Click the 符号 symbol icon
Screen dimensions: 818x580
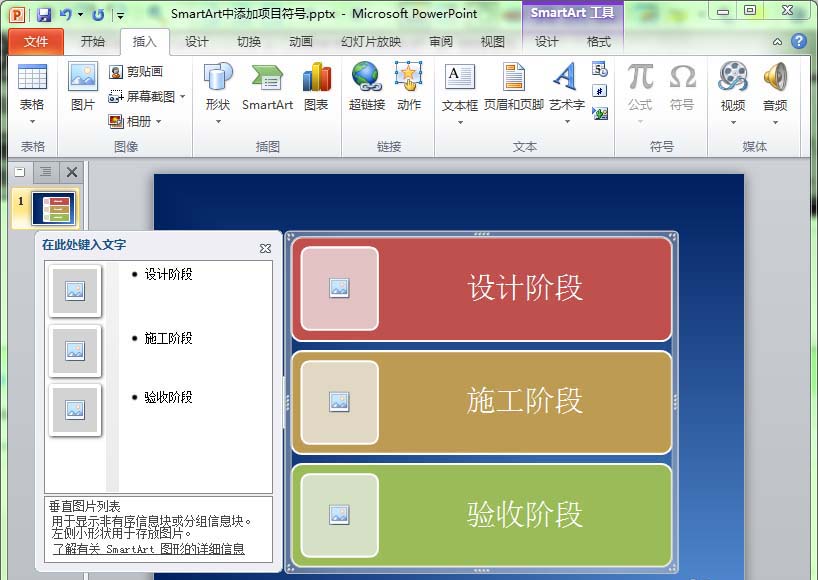[682, 77]
